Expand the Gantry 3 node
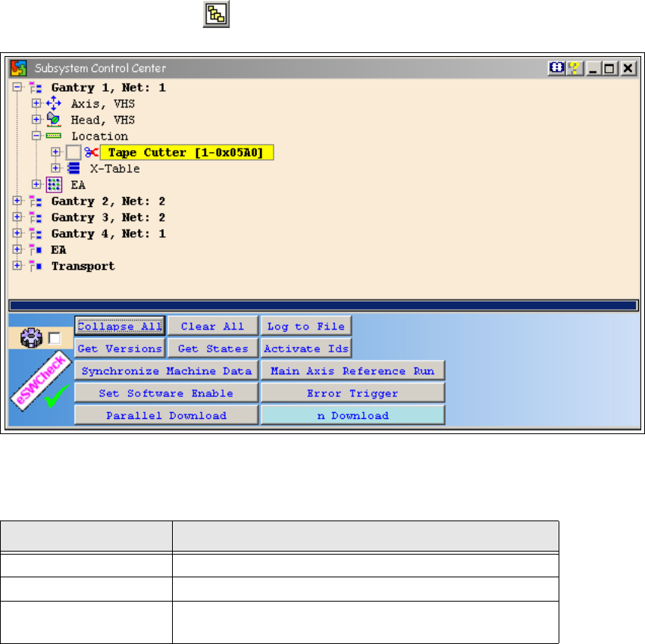This screenshot has height=644, width=645. coord(17,217)
